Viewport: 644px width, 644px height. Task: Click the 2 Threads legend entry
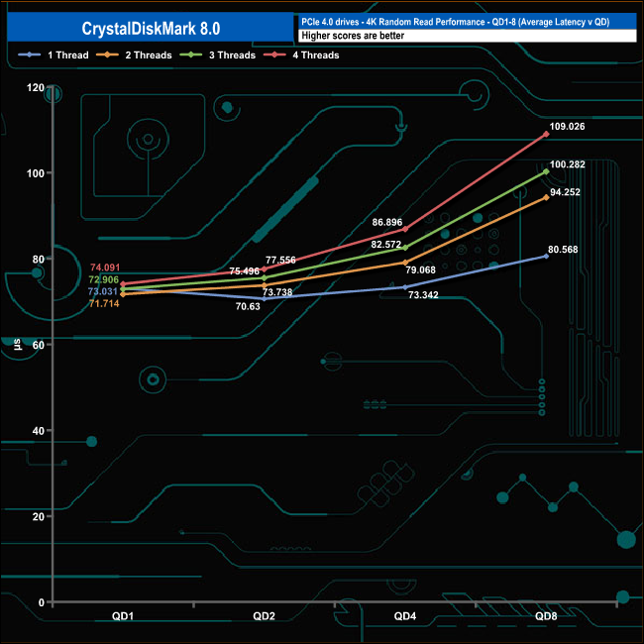[134, 55]
